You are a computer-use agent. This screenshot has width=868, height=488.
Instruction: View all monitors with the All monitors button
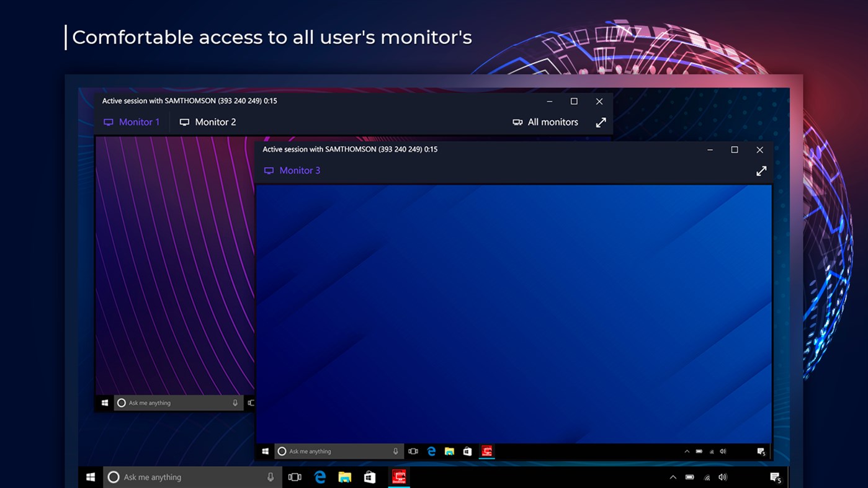(x=552, y=122)
